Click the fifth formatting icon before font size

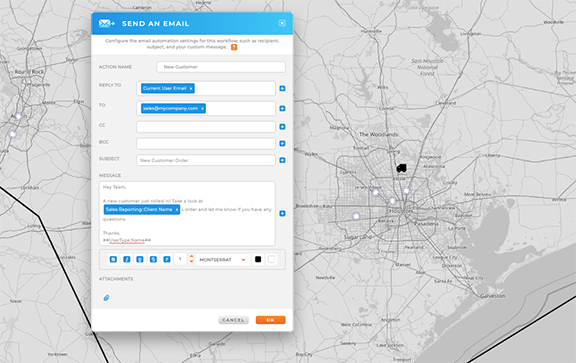167,259
